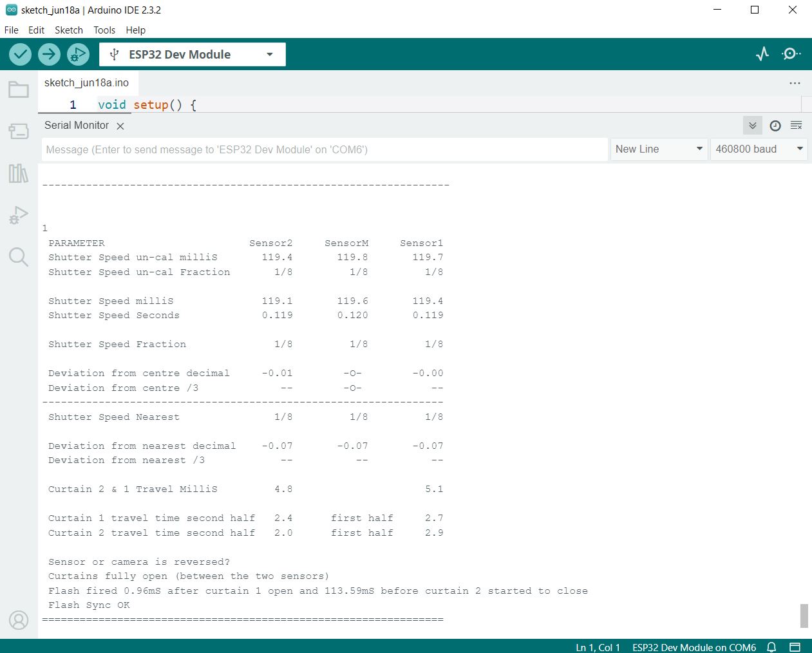The width and height of the screenshot is (812, 653).
Task: Upload the sketch with the arrow button
Action: coord(49,54)
